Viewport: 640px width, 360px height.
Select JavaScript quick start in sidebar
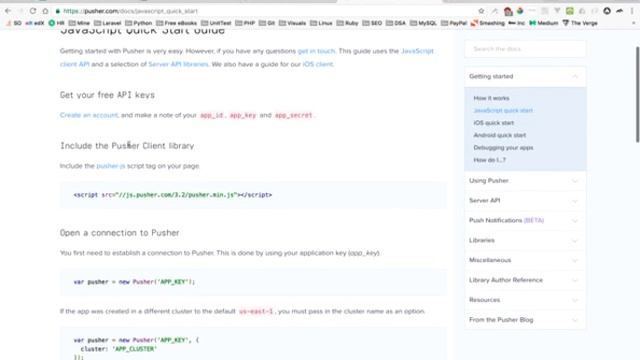coord(503,111)
